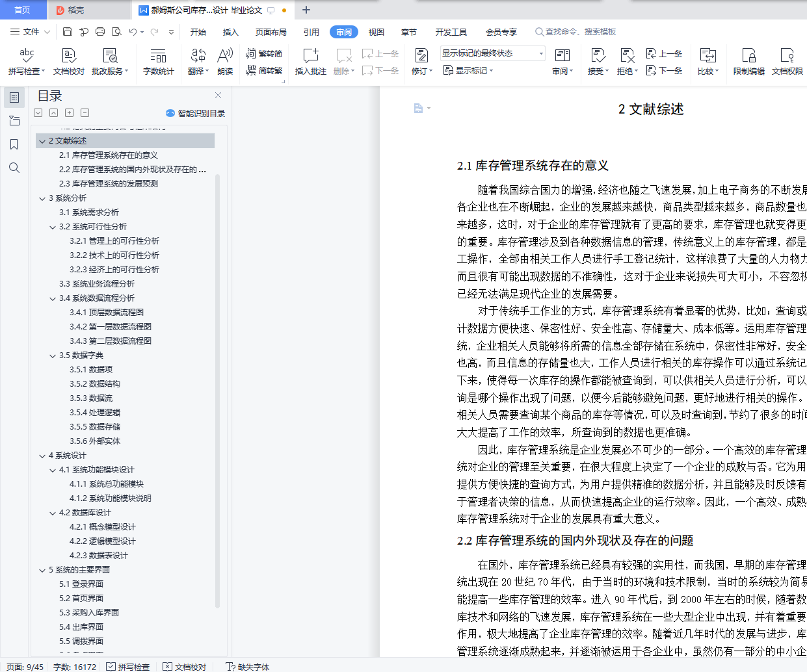Toggle 拼写检查 in the status bar
The height and width of the screenshot is (672, 807).
point(128,667)
